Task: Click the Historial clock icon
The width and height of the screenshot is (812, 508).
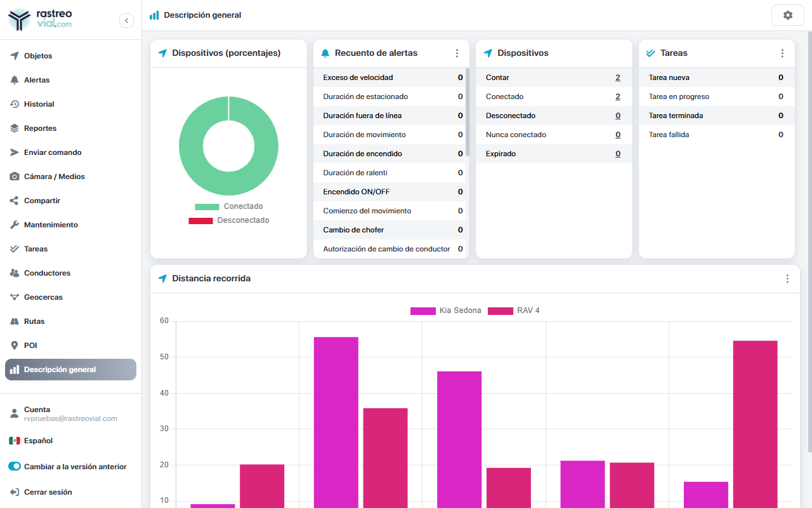Action: click(x=15, y=104)
